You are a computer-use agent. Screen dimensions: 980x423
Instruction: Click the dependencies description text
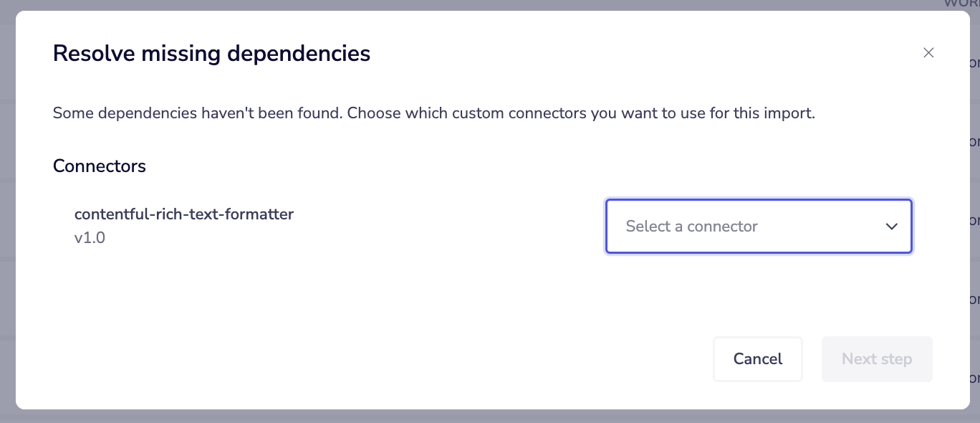(433, 113)
